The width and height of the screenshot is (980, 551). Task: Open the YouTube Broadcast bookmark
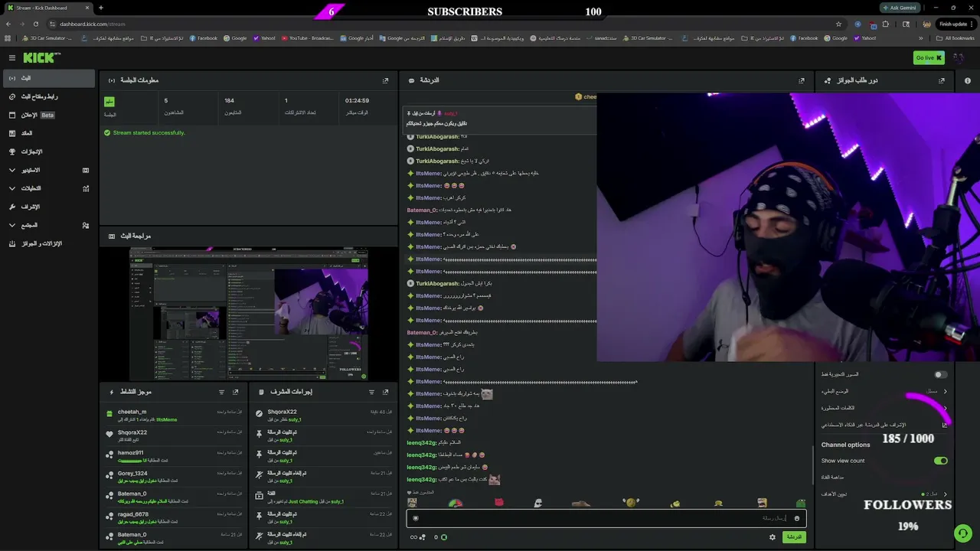click(x=307, y=38)
